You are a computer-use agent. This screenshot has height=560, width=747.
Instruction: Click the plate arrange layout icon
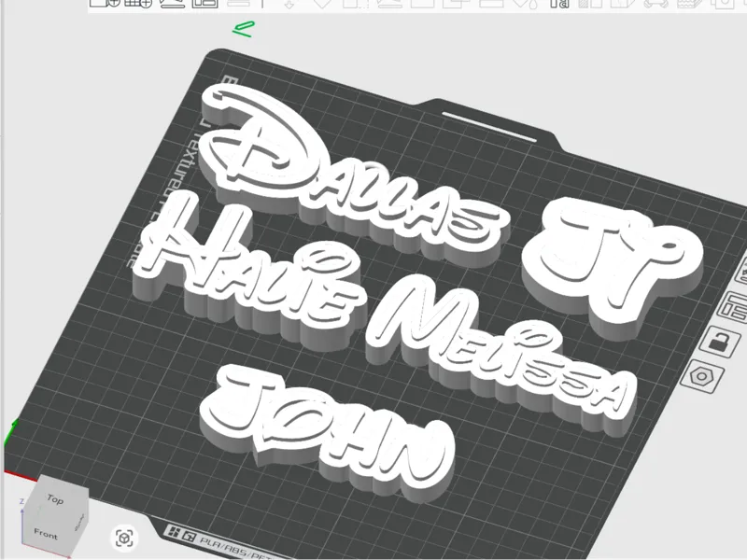click(734, 307)
